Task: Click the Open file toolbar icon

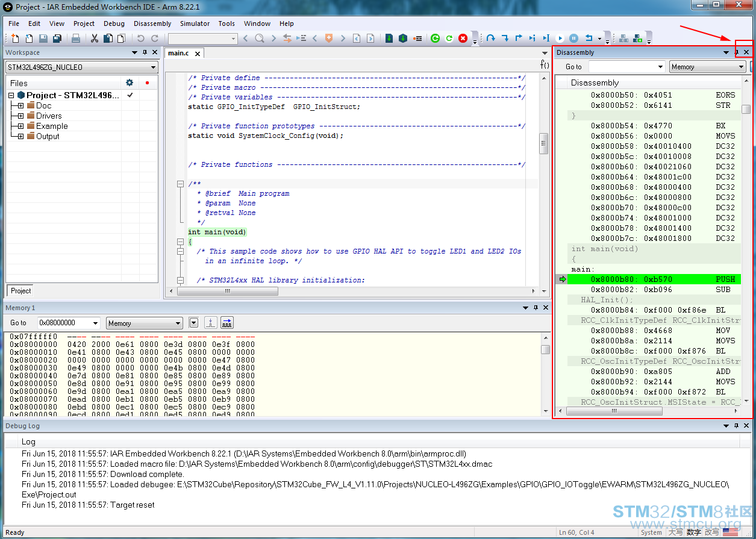Action: point(29,39)
